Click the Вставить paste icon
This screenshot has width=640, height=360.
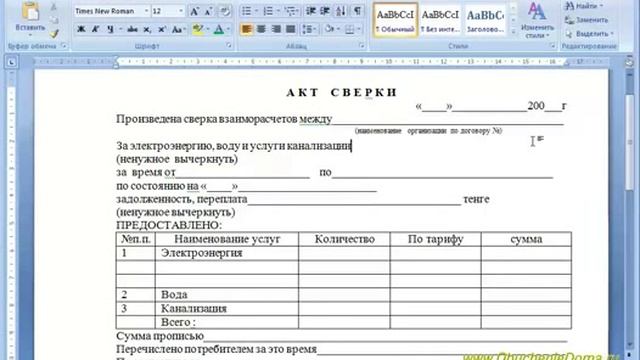click(30, 12)
